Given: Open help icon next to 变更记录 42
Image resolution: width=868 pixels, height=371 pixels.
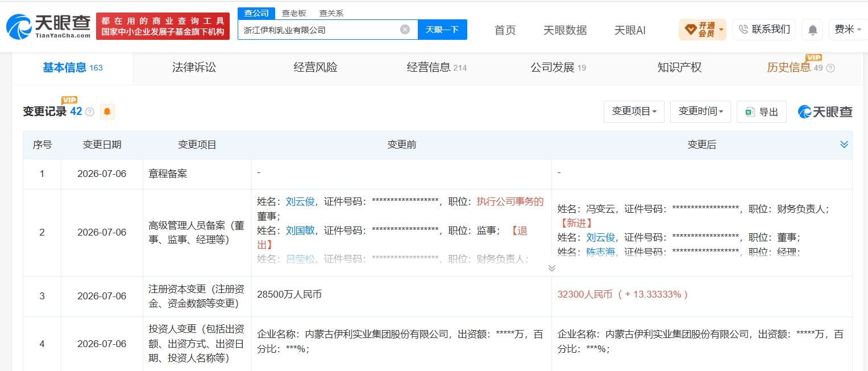Looking at the screenshot, I should tap(90, 112).
